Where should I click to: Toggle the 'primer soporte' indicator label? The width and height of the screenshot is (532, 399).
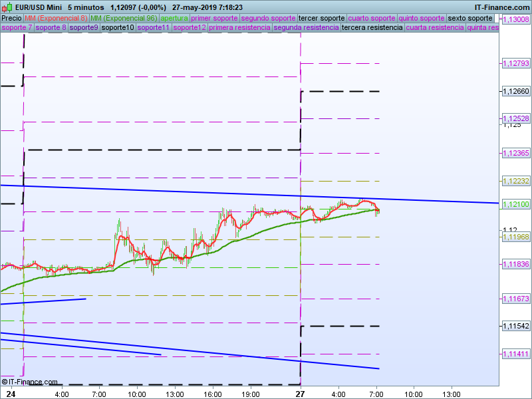(214, 18)
